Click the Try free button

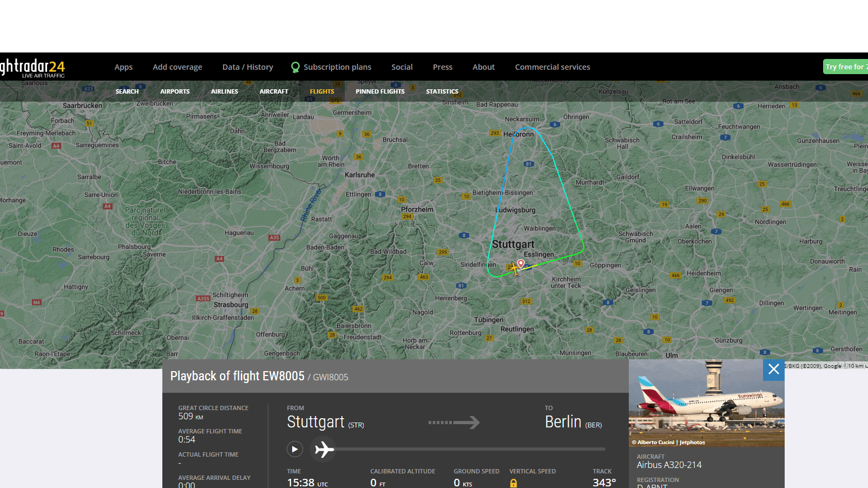[845, 67]
